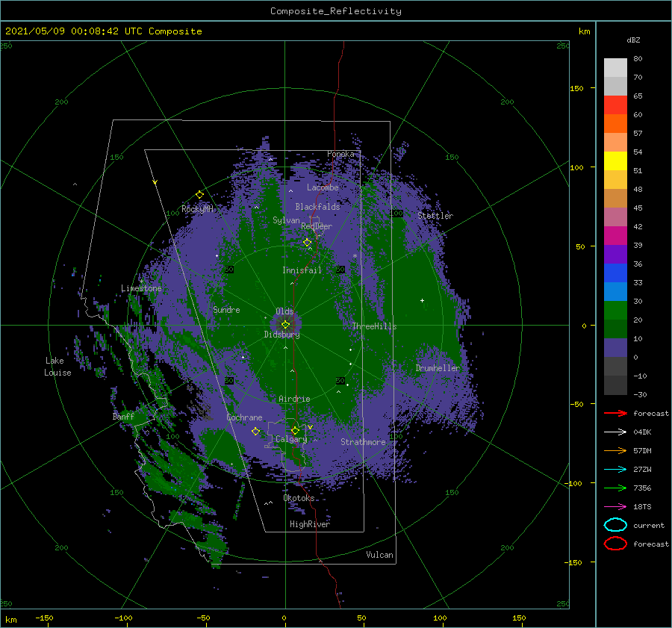
Task: Select the 39 dBZ purple color swatch
Action: pyautogui.click(x=615, y=254)
